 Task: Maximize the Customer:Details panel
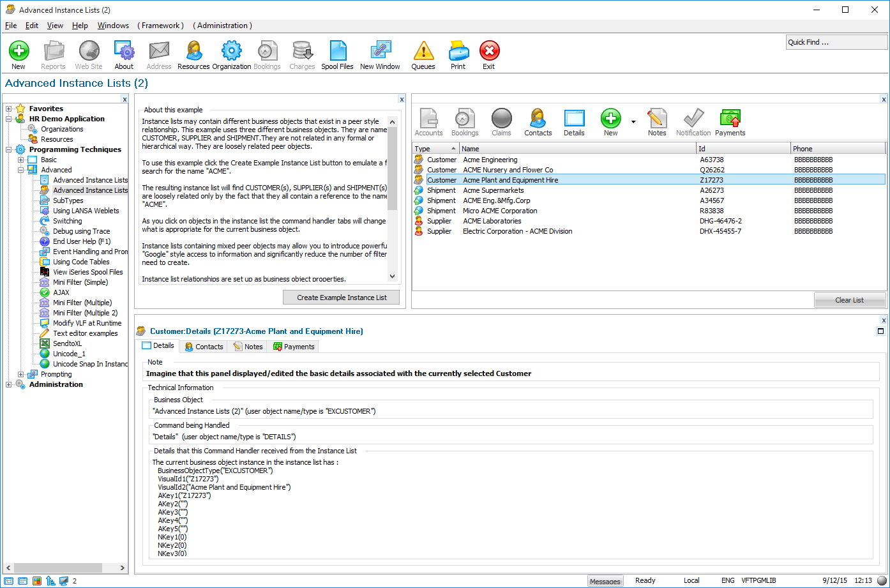pyautogui.click(x=881, y=331)
